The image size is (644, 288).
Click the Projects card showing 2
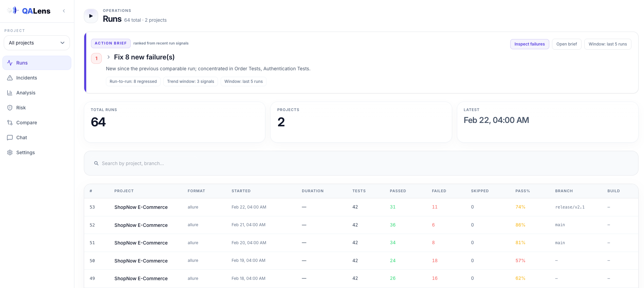click(361, 122)
